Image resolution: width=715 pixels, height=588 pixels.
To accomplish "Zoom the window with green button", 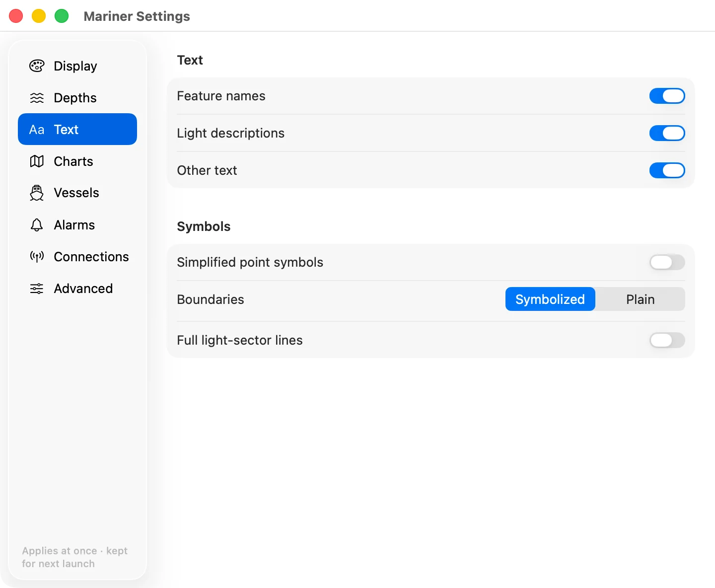I will tap(62, 16).
